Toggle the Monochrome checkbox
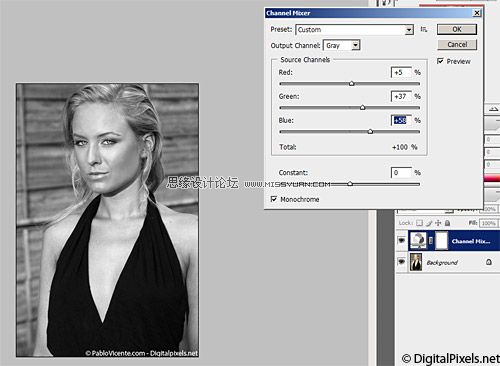 [x=274, y=199]
